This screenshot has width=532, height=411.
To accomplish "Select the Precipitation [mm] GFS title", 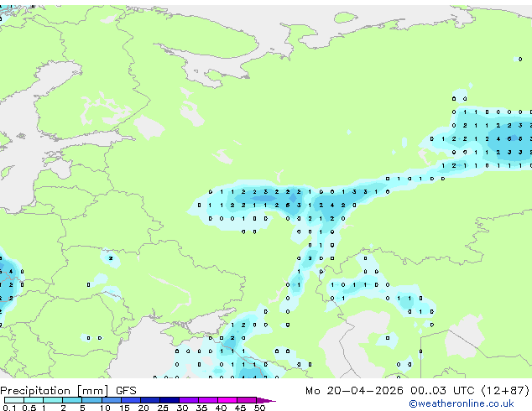I will pyautogui.click(x=68, y=391).
